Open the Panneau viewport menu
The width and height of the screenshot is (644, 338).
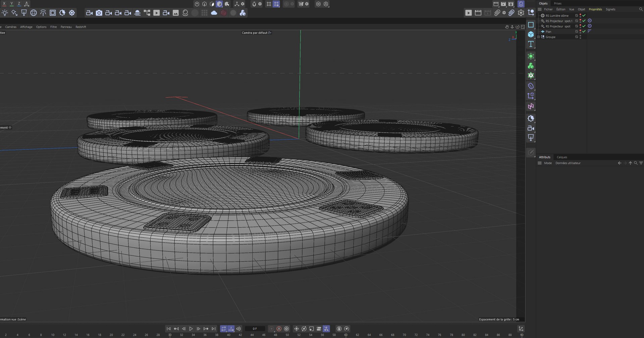coord(66,27)
